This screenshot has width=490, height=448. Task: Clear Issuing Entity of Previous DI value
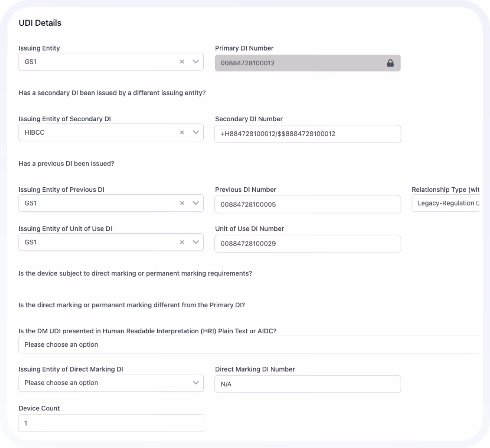click(x=182, y=203)
